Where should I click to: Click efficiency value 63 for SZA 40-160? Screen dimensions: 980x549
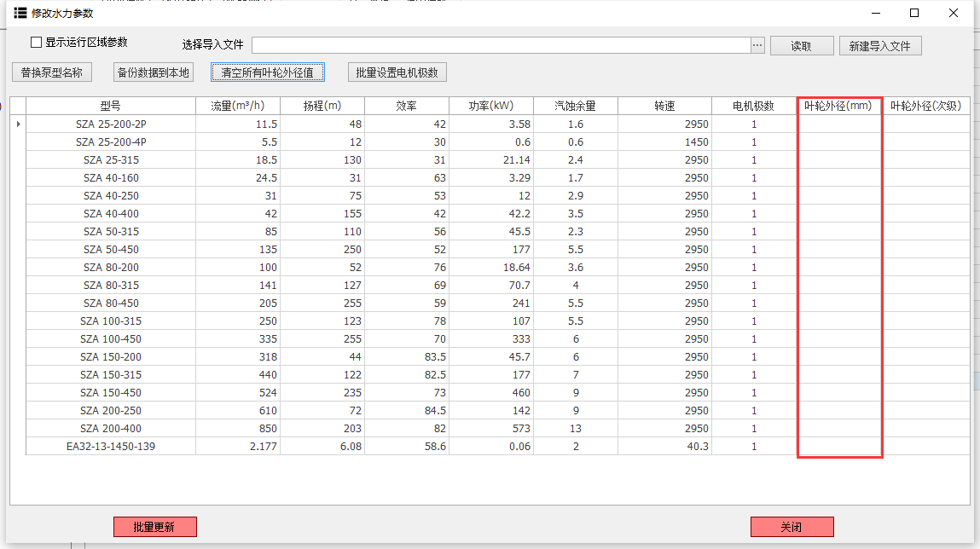click(406, 178)
